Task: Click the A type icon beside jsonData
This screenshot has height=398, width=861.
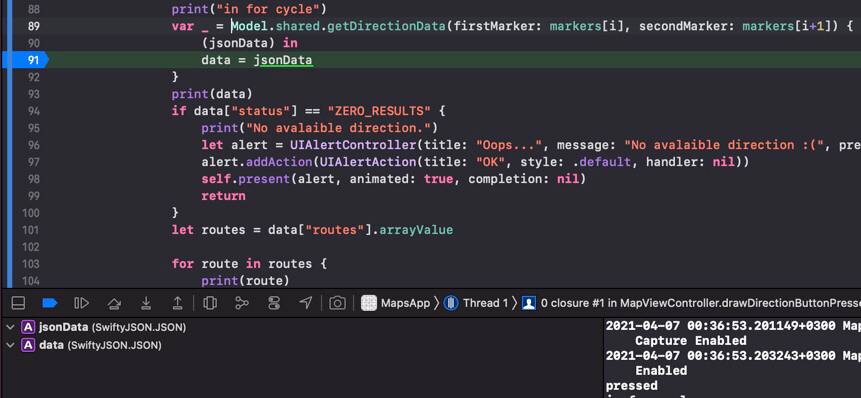Action: (28, 327)
